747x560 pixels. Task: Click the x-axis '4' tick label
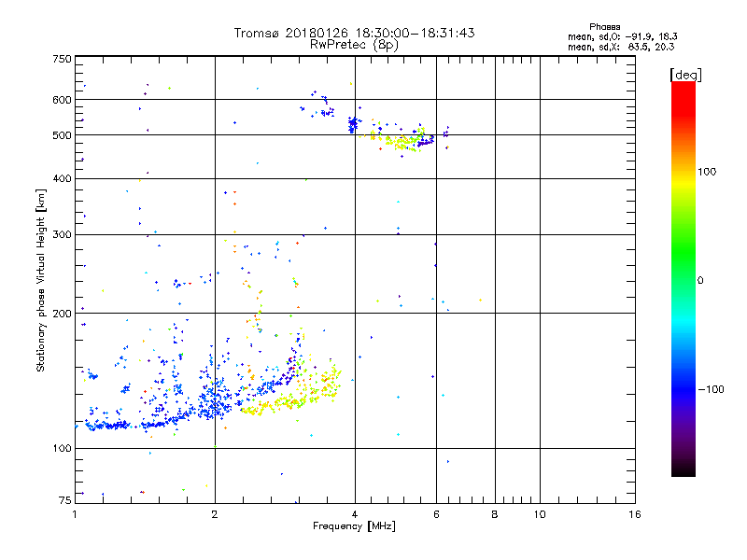[355, 514]
